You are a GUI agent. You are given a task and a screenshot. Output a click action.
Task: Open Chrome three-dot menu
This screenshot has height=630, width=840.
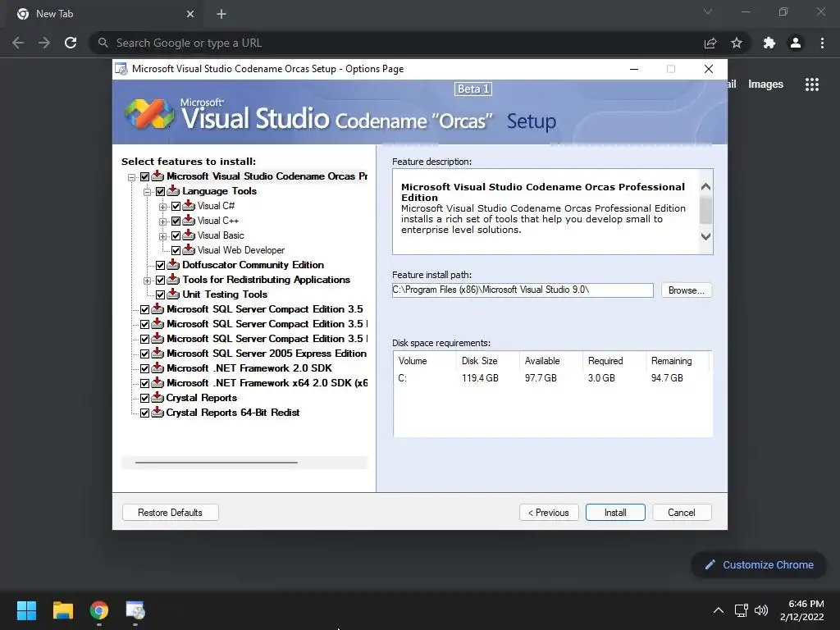pyautogui.click(x=822, y=43)
